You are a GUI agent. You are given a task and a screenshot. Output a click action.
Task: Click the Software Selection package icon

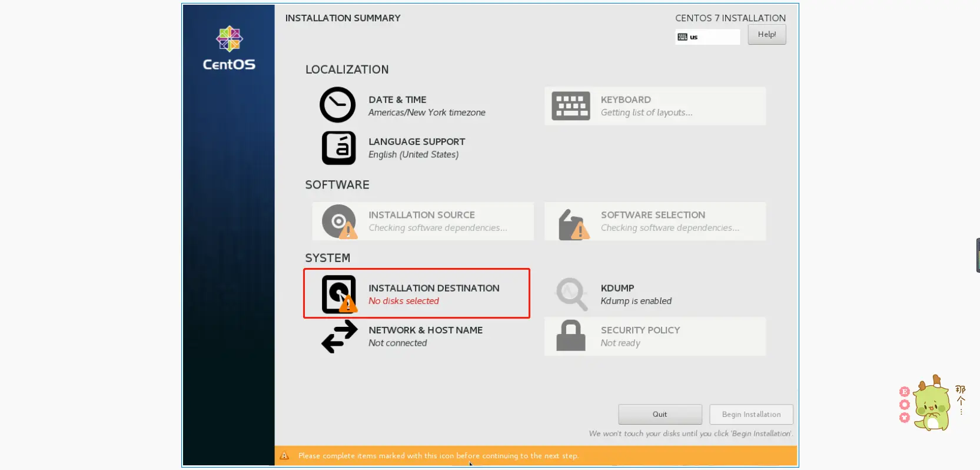coord(573,224)
